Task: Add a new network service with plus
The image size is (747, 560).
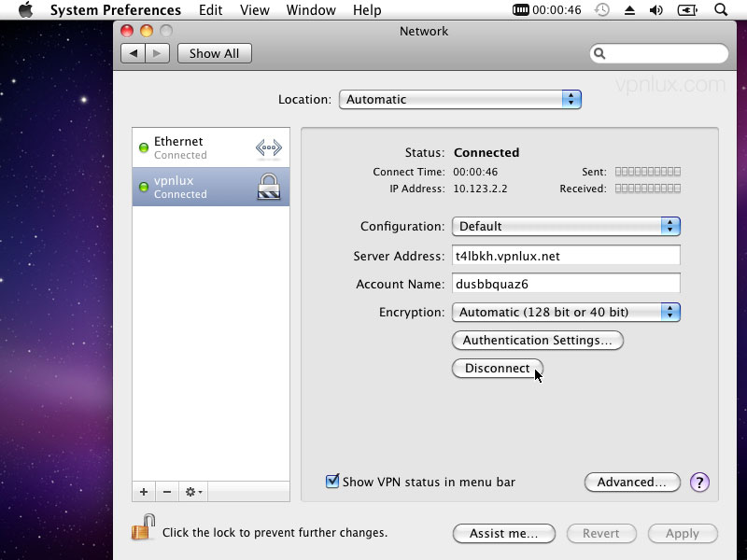Action: coord(144,492)
